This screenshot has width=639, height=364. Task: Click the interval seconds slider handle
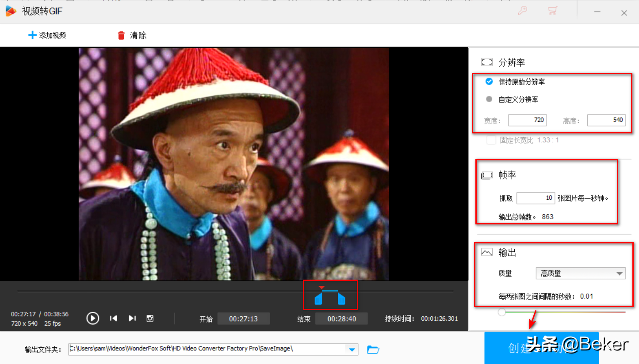point(501,312)
